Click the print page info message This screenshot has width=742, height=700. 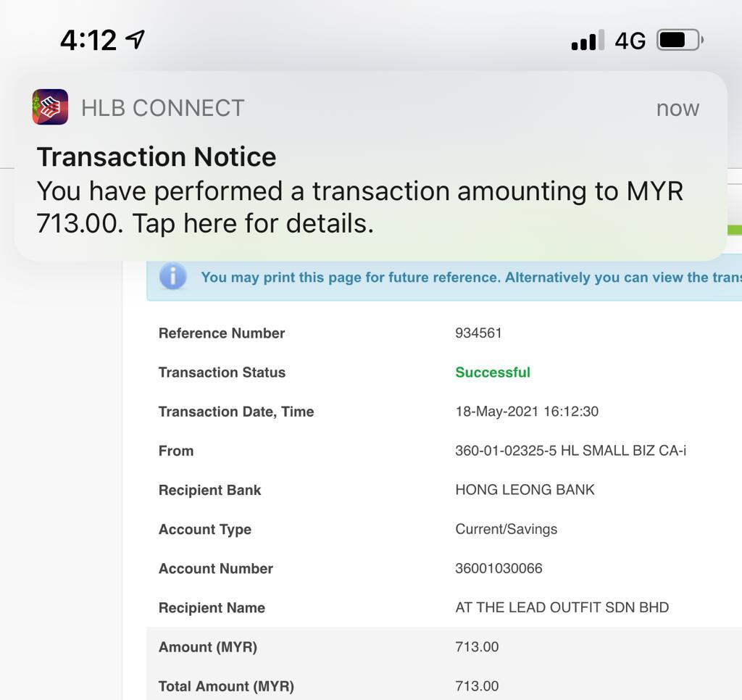tap(471, 278)
